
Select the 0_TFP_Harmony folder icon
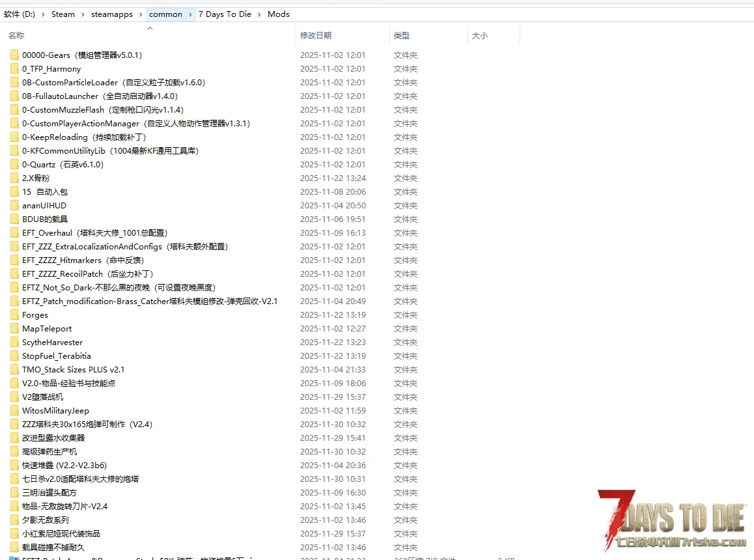pos(14,69)
